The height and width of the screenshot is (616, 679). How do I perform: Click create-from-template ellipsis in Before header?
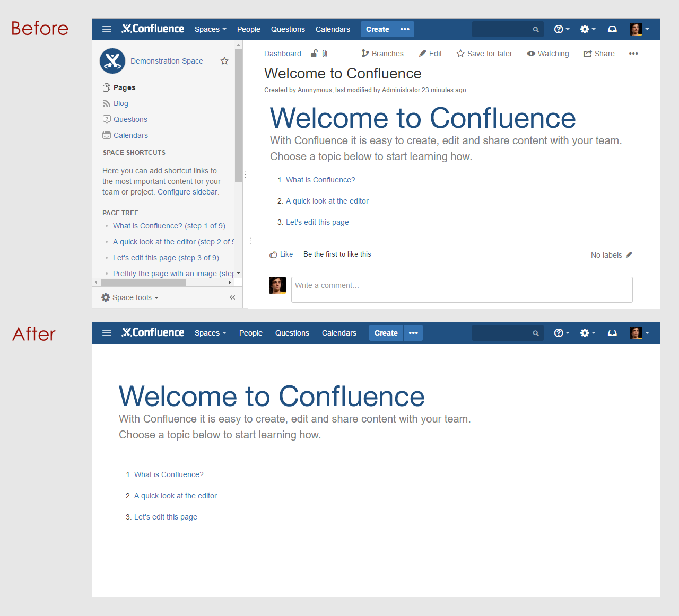(x=405, y=29)
